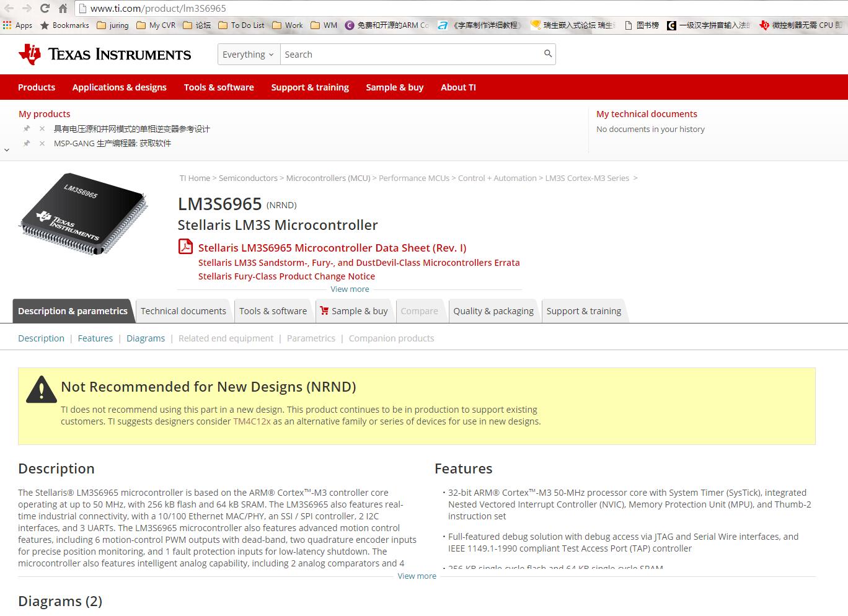
Task: Click the browser Forward arrow
Action: (27, 8)
